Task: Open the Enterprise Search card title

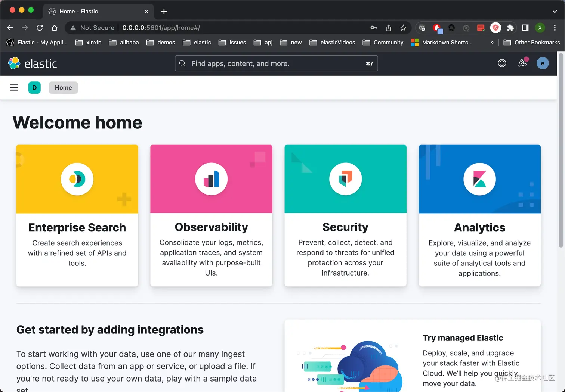Action: pyautogui.click(x=77, y=228)
